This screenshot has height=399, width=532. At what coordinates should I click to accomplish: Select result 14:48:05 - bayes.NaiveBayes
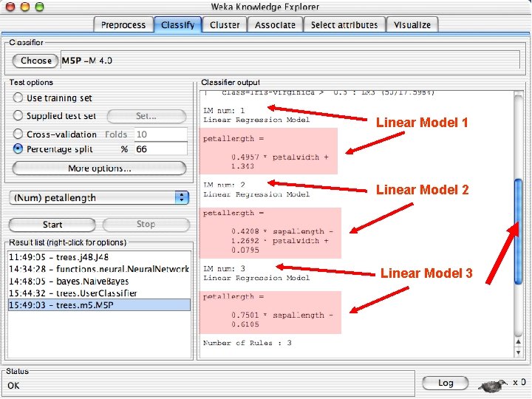pyautogui.click(x=99, y=282)
